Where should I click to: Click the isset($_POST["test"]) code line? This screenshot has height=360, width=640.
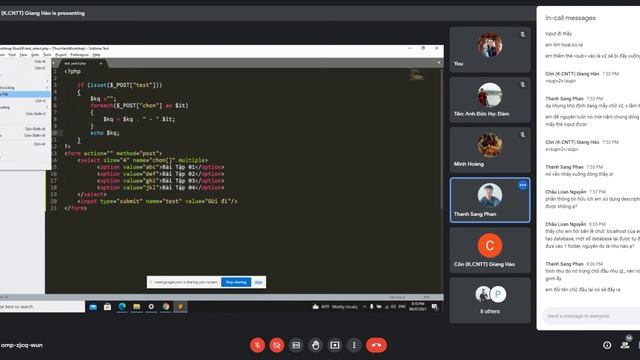coord(120,85)
